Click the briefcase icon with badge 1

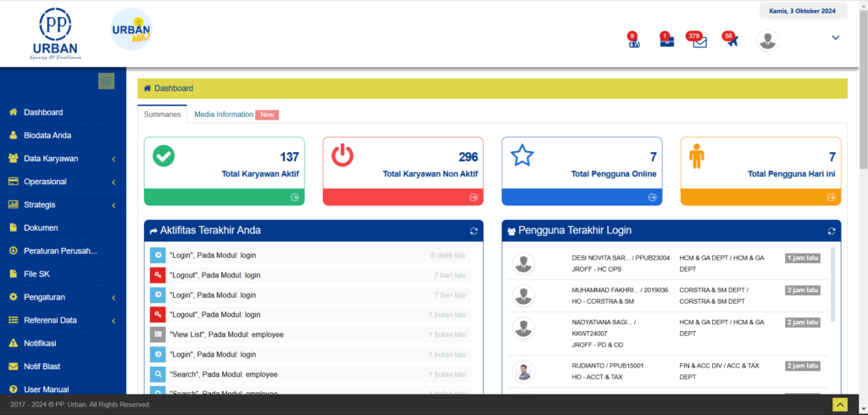click(x=667, y=42)
